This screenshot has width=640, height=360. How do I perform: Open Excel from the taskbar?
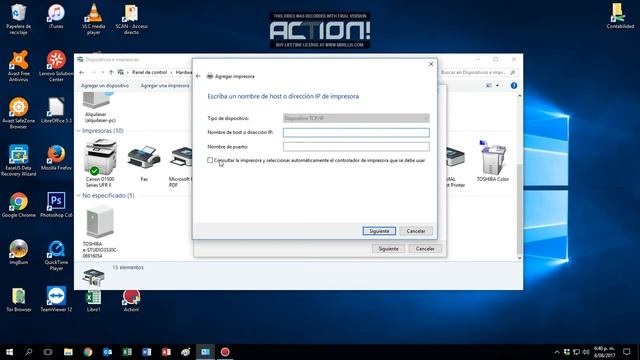tap(127, 352)
